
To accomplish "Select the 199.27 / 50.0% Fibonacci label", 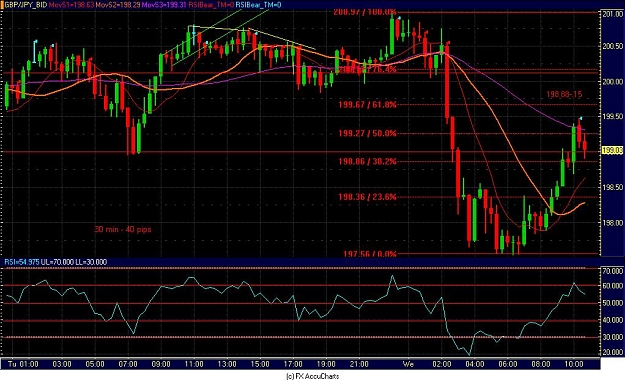I will [x=368, y=133].
